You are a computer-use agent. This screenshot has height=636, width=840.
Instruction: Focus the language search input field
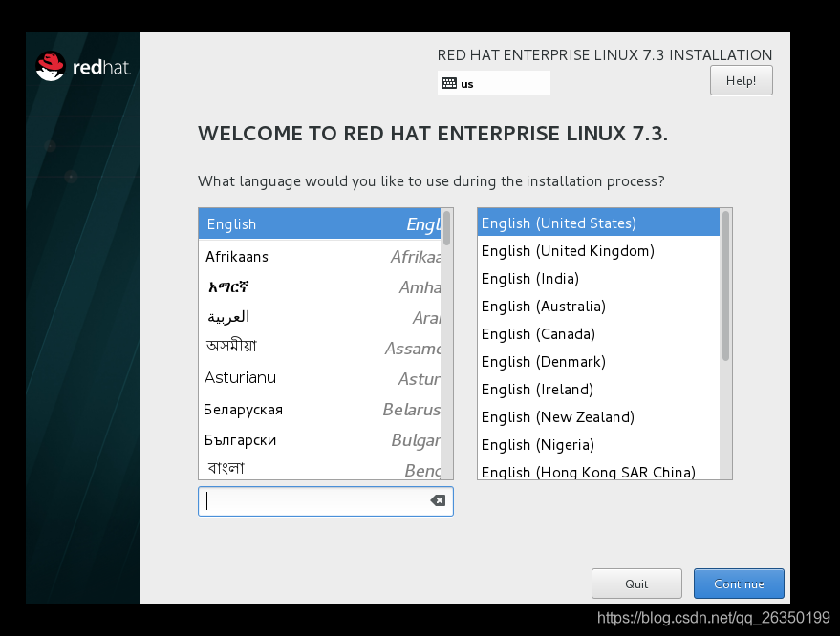[x=326, y=501]
